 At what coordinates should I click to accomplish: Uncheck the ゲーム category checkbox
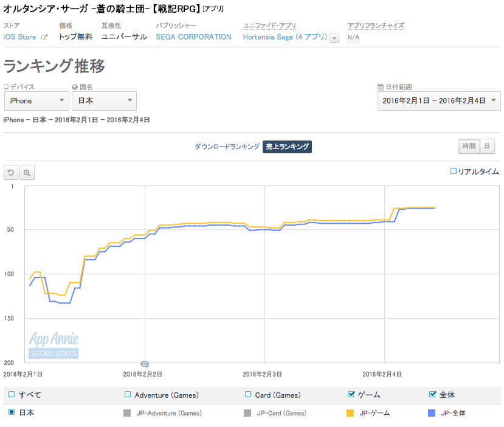click(x=351, y=394)
